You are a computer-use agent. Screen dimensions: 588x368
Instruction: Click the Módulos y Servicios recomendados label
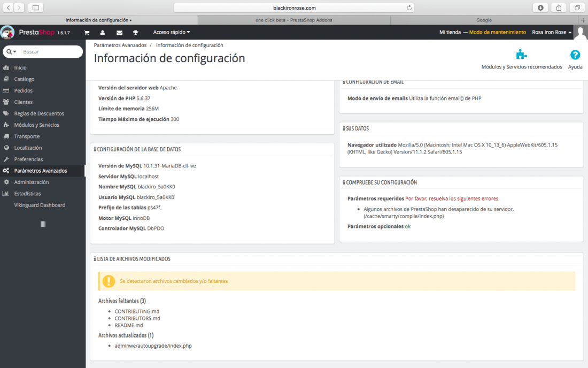[522, 67]
